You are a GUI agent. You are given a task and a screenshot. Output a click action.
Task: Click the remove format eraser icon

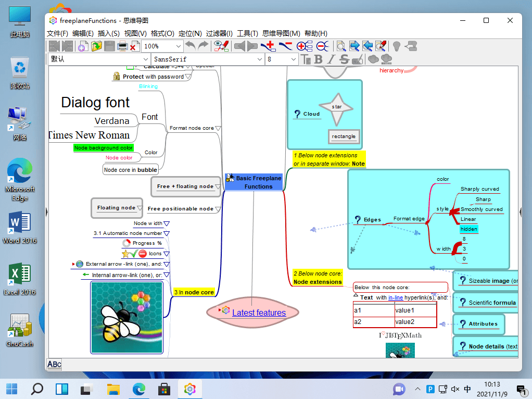357,59
